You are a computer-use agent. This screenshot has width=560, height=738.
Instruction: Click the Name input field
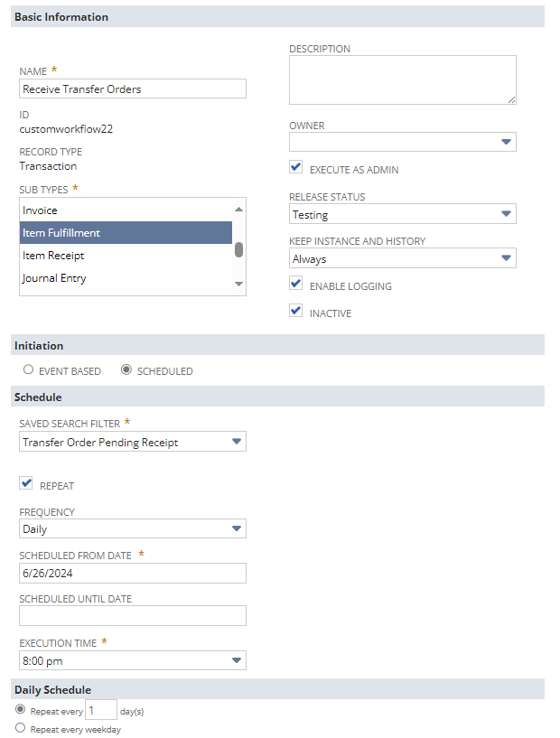[133, 89]
